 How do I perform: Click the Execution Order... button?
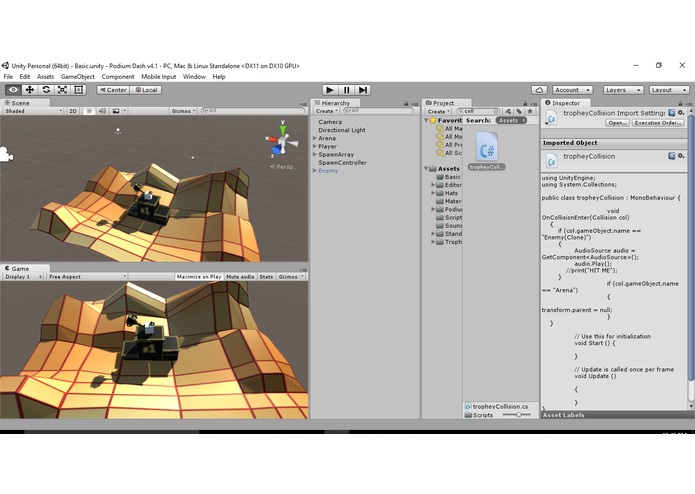coord(658,123)
